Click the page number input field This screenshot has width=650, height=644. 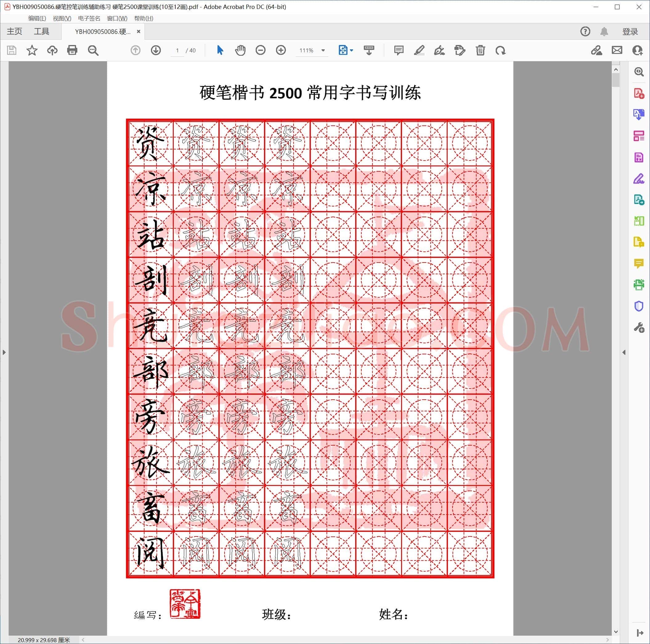pos(177,51)
